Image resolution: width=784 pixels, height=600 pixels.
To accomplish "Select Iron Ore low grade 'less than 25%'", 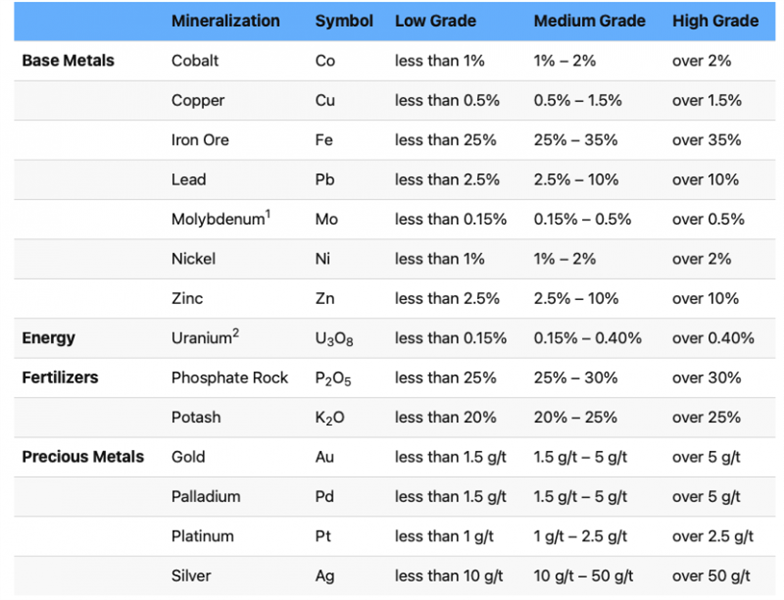I will pyautogui.click(x=446, y=140).
